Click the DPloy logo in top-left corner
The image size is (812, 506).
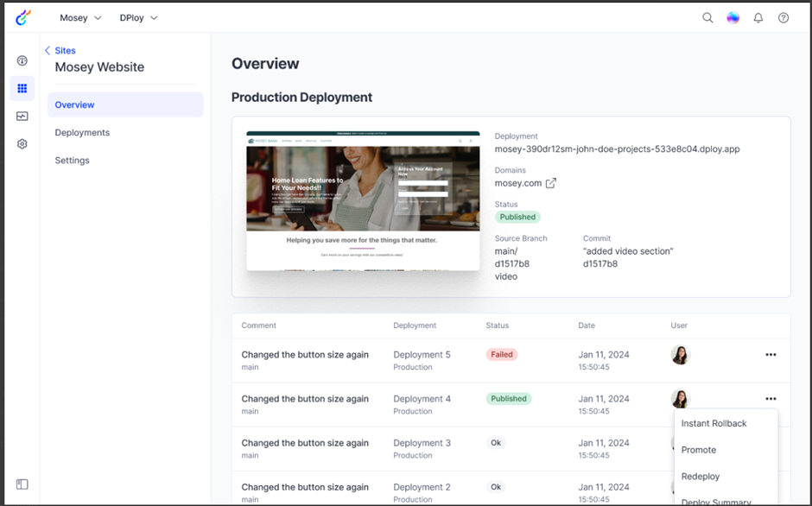(x=23, y=17)
